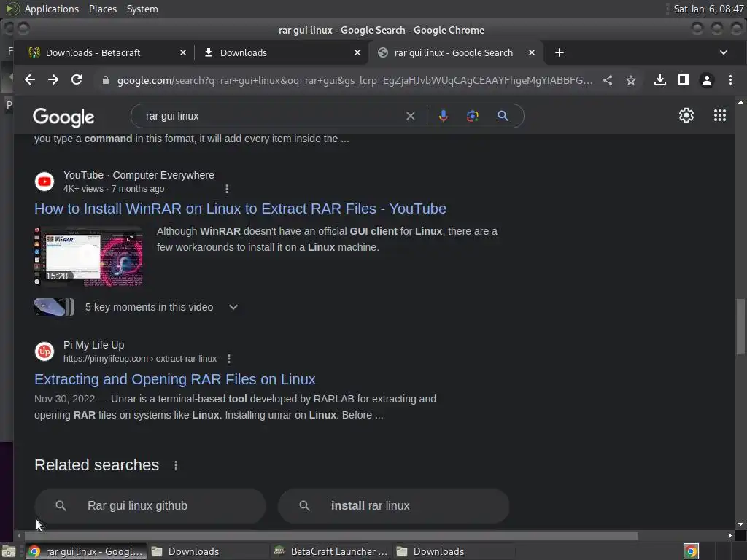
Task: Go forward in browser history
Action: [x=53, y=80]
